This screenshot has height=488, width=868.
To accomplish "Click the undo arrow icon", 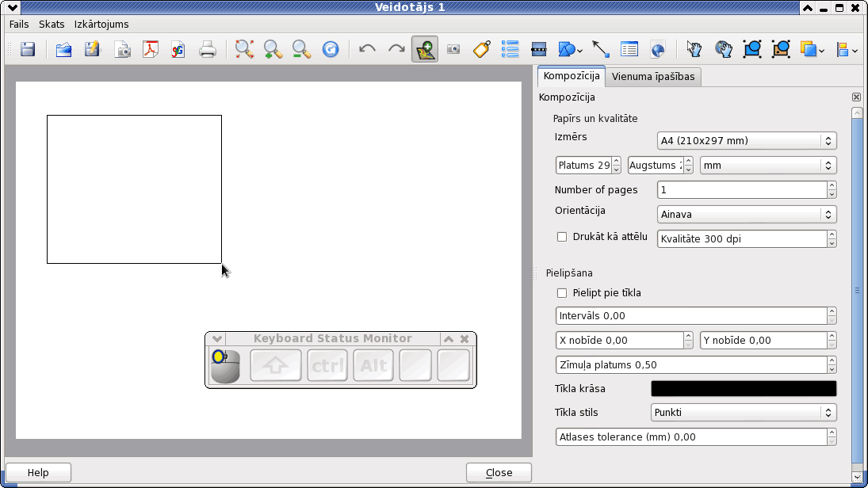I will (x=367, y=49).
